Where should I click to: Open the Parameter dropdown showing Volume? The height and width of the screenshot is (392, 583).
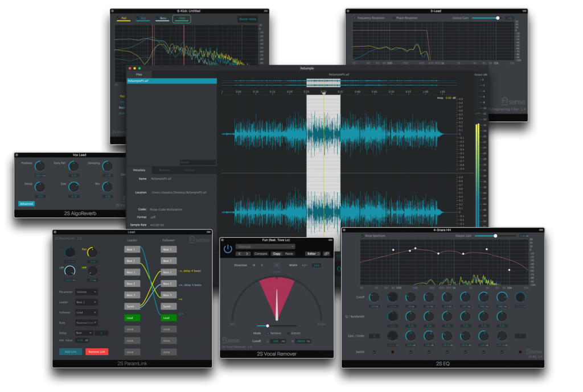(x=87, y=292)
